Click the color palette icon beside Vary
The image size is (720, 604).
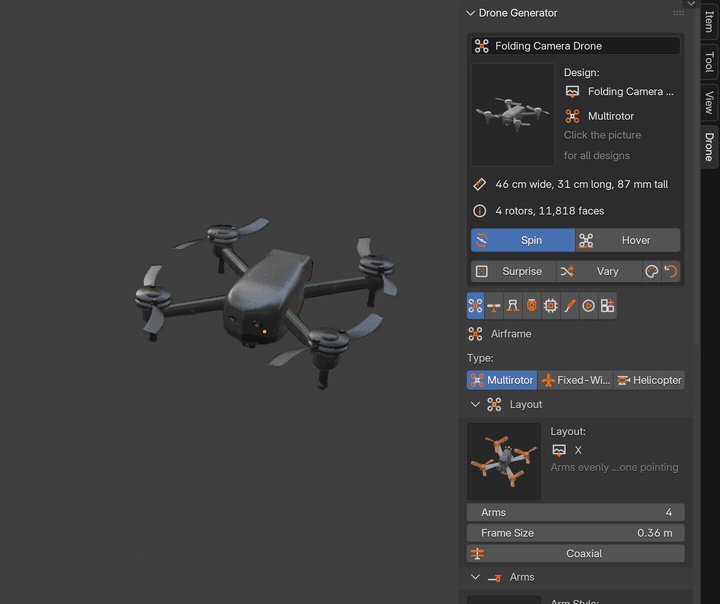[x=652, y=271]
